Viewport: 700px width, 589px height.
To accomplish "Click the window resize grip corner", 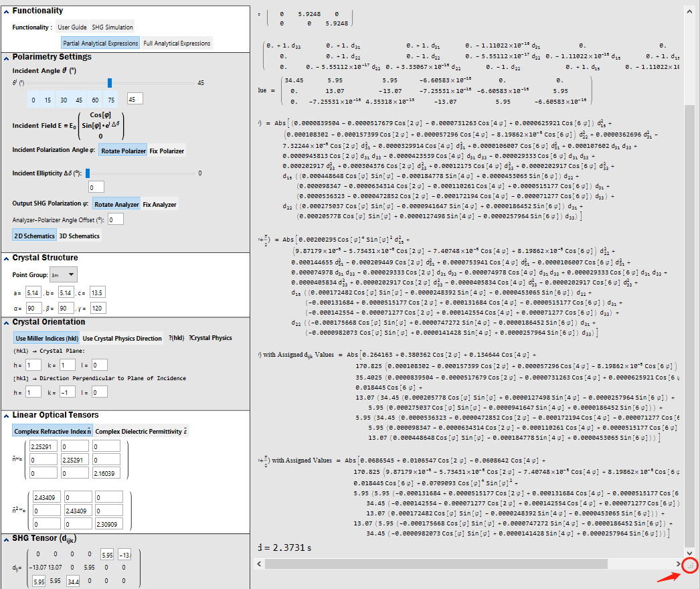I will pyautogui.click(x=690, y=566).
